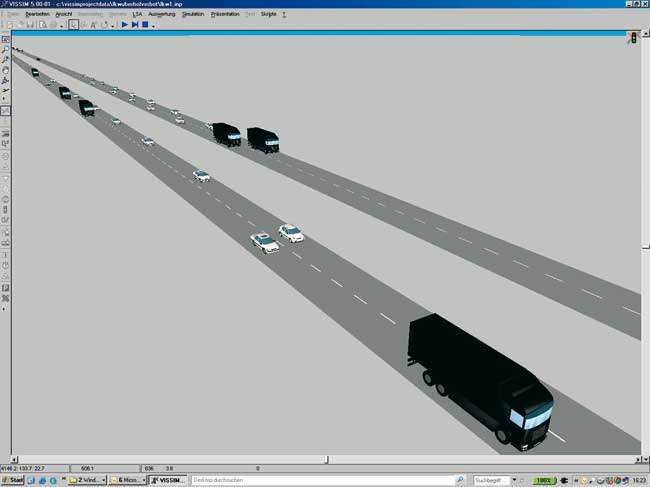Click the new file toolbar icon
This screenshot has height=487, width=650.
pyautogui.click(x=10, y=25)
